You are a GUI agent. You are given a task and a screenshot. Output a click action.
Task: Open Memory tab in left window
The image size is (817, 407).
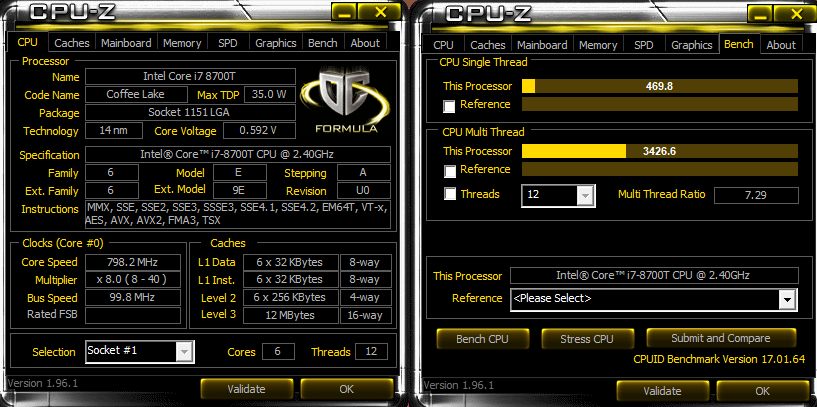[x=182, y=43]
